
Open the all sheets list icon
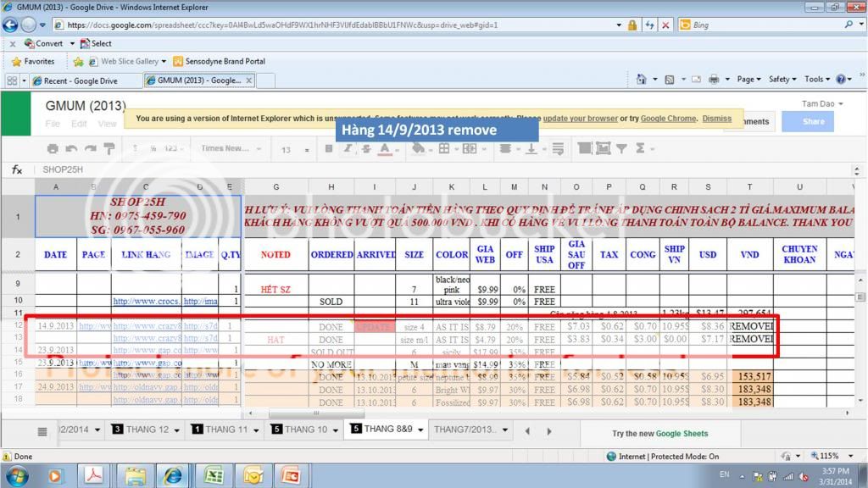click(42, 430)
